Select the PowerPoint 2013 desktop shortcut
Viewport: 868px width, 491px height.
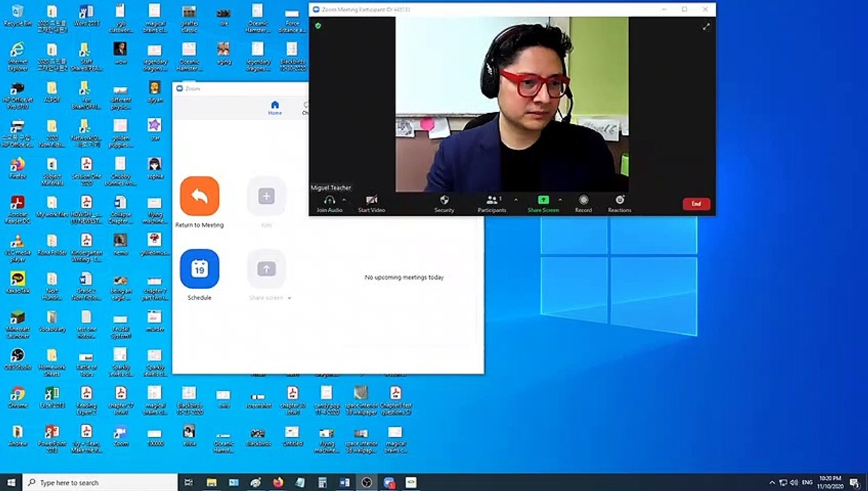[52, 438]
